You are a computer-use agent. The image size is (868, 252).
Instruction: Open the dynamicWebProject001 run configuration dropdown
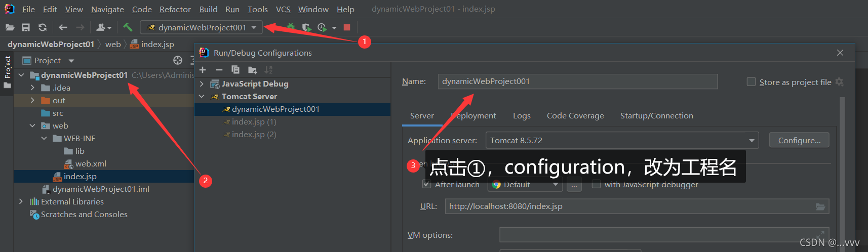point(201,27)
